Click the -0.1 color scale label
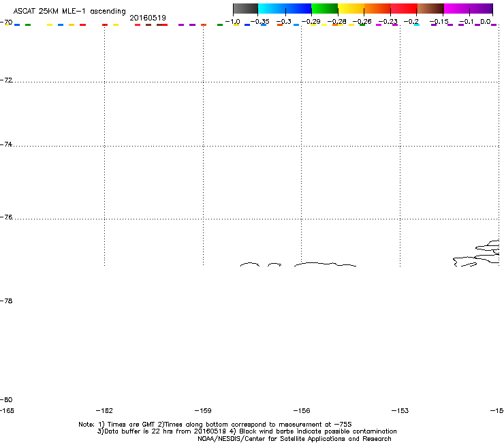 [467, 22]
